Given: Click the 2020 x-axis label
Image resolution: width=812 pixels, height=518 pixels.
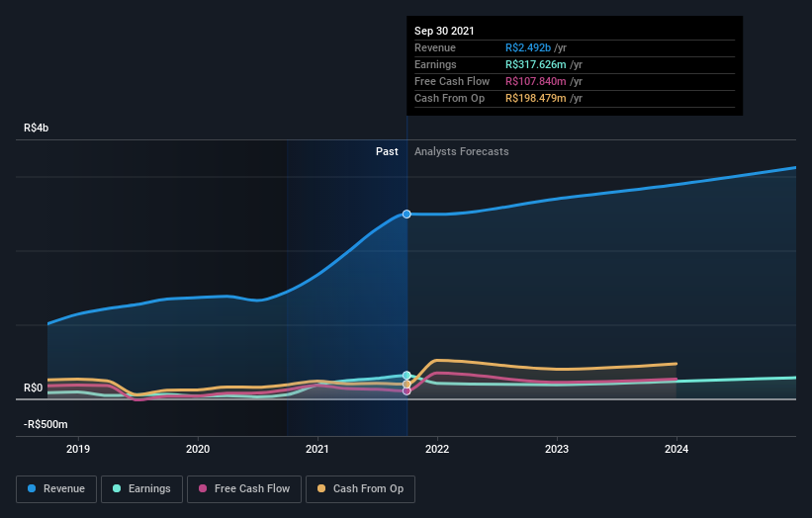Looking at the screenshot, I should [198, 449].
